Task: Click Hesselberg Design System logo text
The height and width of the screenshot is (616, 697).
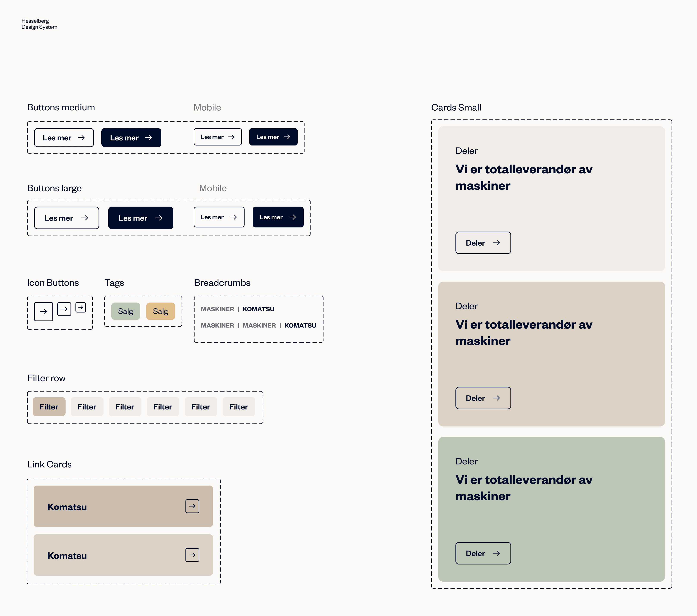Action: coord(39,24)
